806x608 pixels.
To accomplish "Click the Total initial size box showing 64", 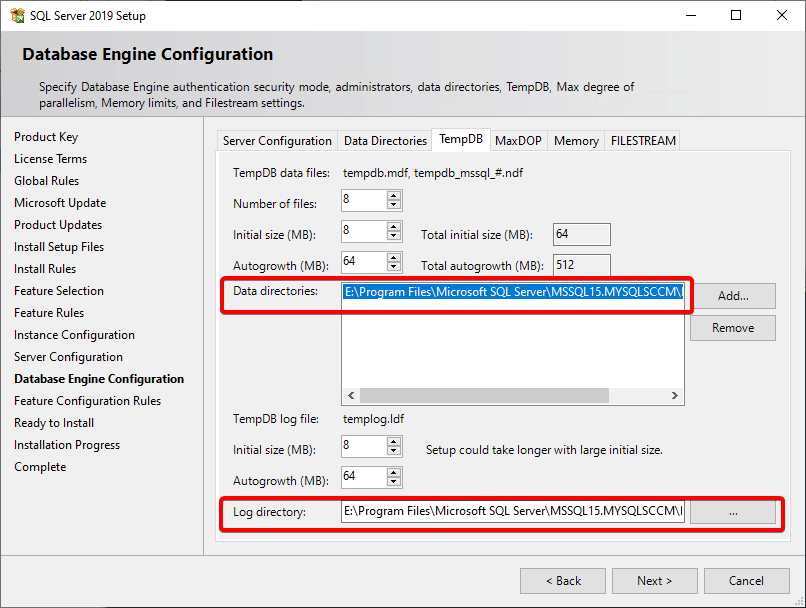I will [581, 234].
